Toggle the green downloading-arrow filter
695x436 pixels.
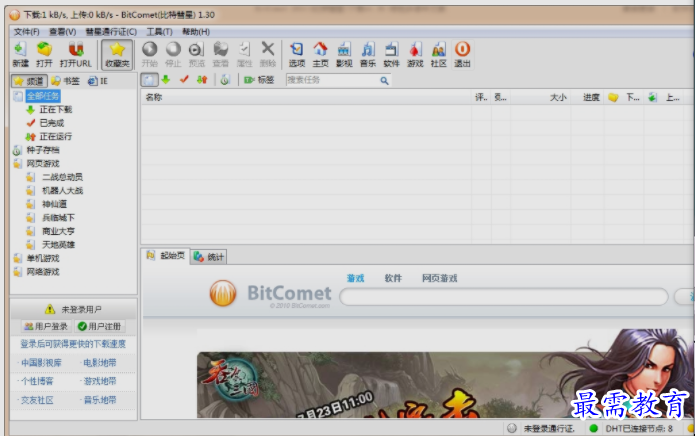(x=166, y=80)
